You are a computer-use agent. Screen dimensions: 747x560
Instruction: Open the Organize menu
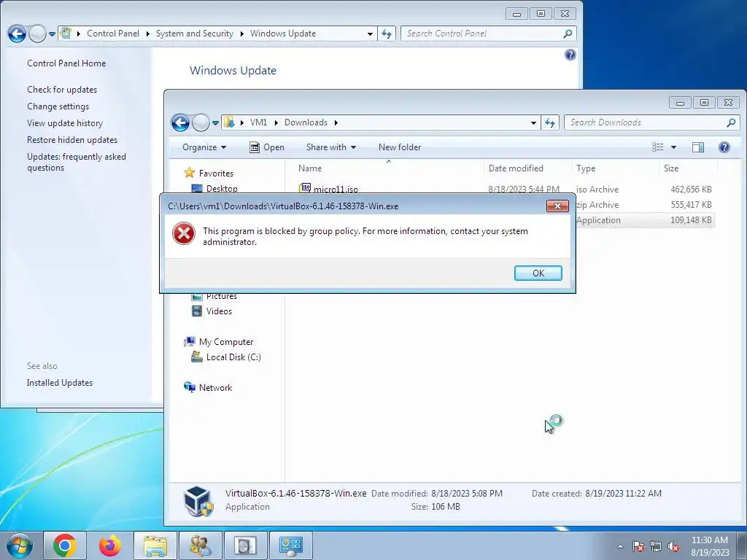(x=204, y=147)
